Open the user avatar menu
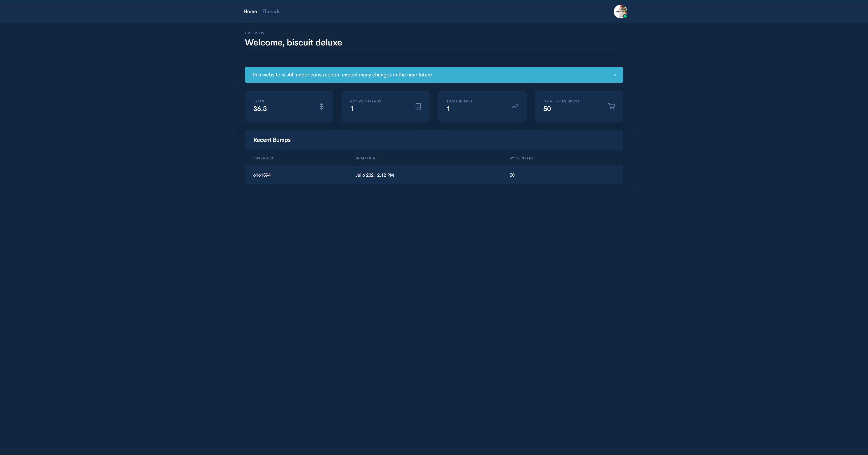The image size is (868, 455). click(620, 12)
